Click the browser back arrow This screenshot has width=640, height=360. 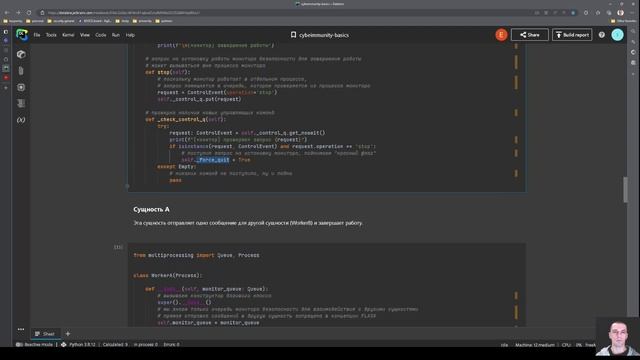click(x=7, y=13)
